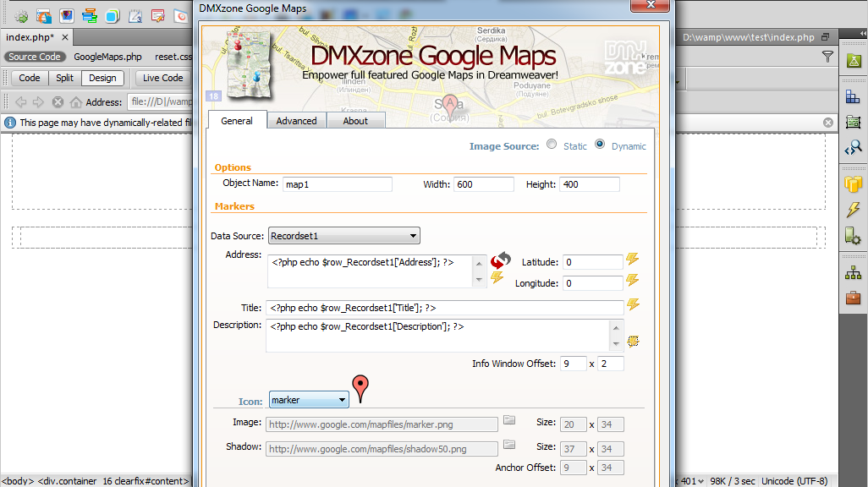Browse for the Shadow image file
The image size is (868, 487).
(509, 445)
